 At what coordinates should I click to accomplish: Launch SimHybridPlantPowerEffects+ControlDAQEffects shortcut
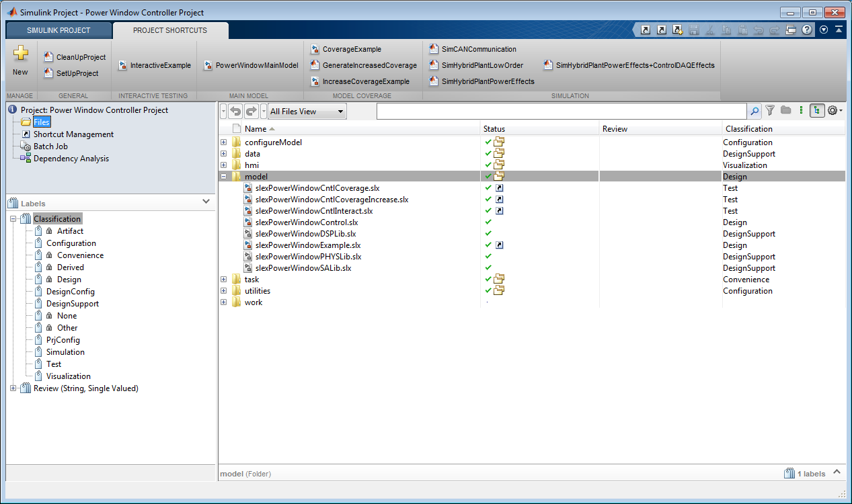[x=629, y=66]
